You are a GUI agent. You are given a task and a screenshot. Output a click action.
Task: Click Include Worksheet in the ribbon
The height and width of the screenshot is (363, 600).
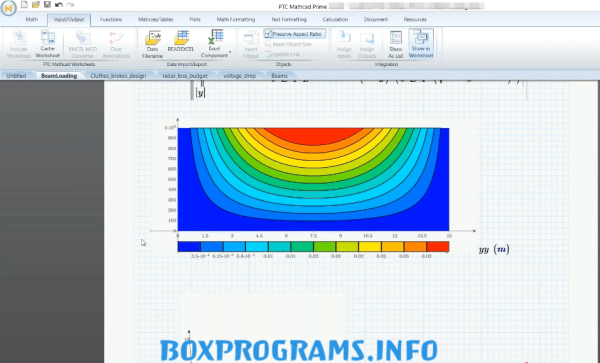pos(19,45)
